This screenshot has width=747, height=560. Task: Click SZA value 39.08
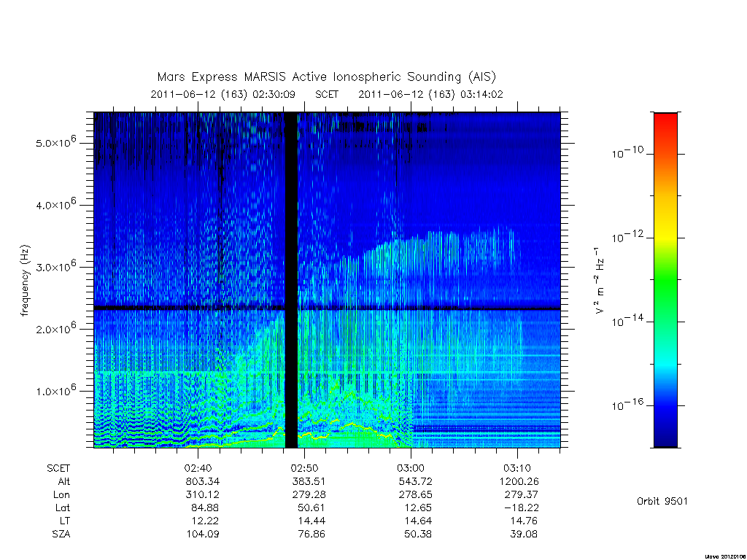tap(524, 534)
